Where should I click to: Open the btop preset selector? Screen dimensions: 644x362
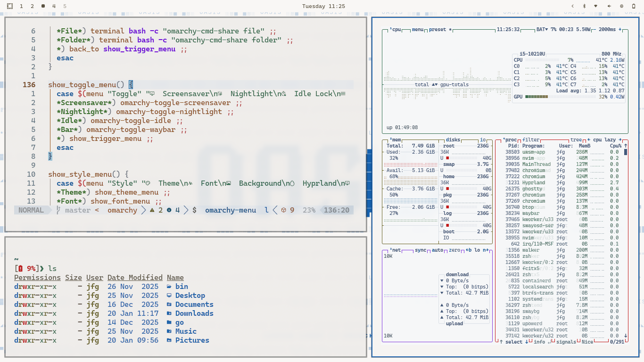click(438, 30)
